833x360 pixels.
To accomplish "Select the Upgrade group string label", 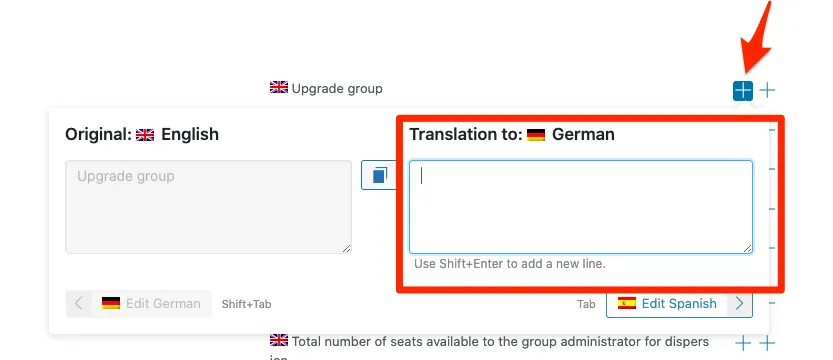I will [x=337, y=88].
